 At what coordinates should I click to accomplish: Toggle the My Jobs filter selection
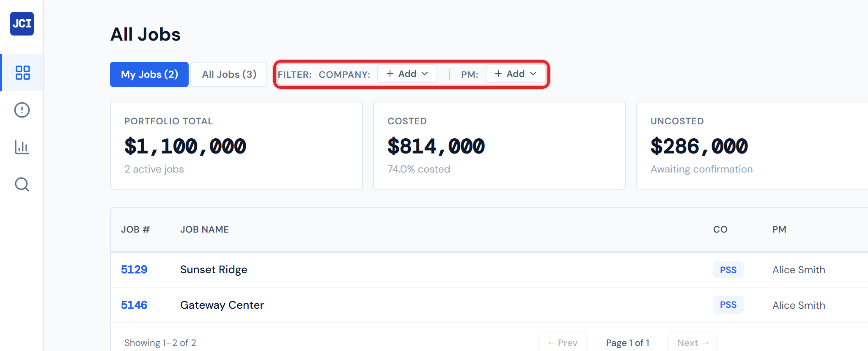point(149,74)
